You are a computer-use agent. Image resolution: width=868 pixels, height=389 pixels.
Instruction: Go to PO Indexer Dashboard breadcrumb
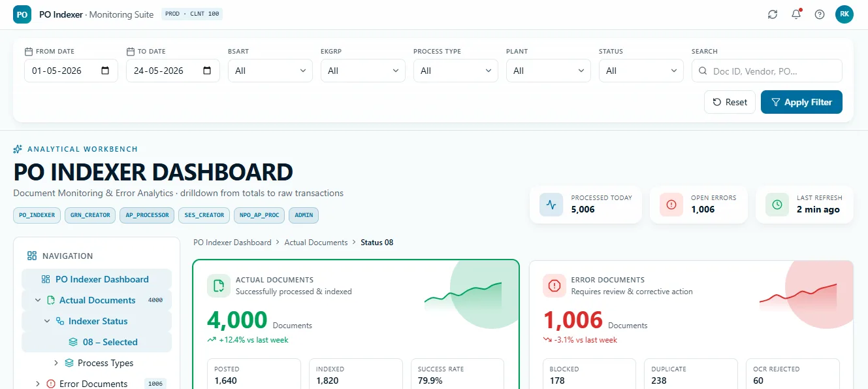pos(233,243)
